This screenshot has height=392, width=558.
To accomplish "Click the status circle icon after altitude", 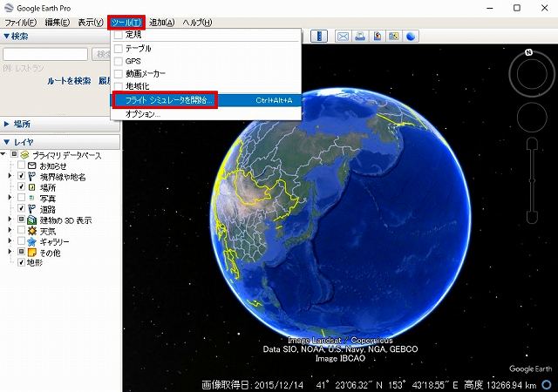I will [x=547, y=384].
